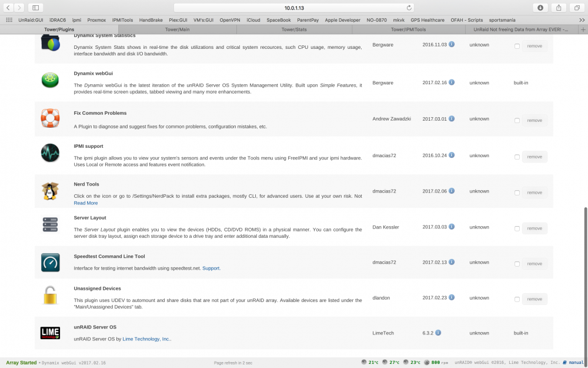Go back with Safari back arrow
Image resolution: width=588 pixels, height=368 pixels.
pos(8,8)
